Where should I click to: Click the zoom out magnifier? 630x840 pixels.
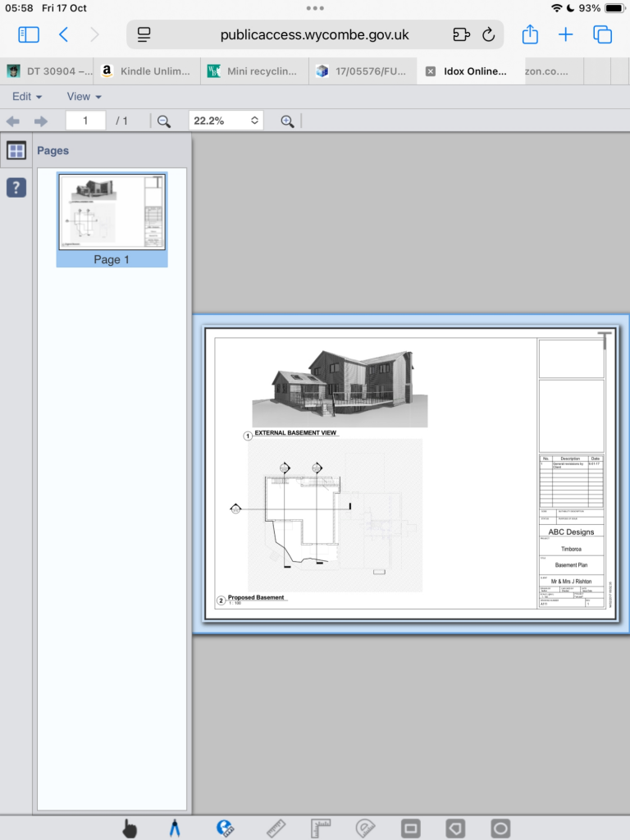163,121
